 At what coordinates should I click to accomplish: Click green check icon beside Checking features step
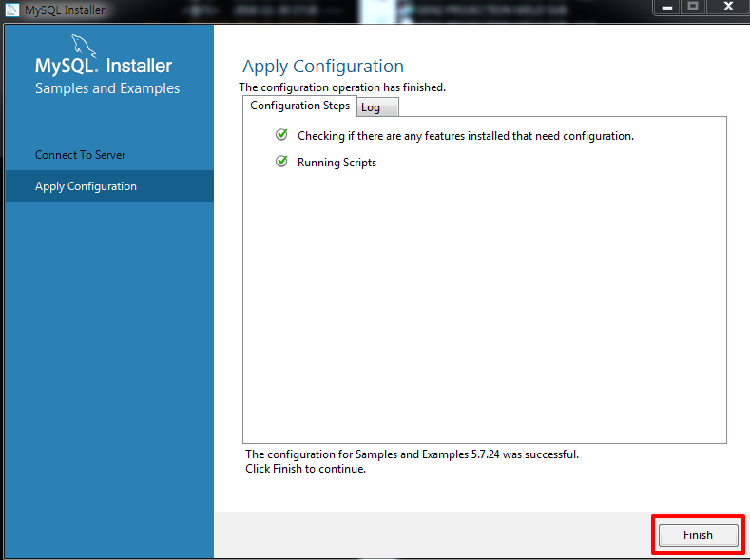click(281, 135)
